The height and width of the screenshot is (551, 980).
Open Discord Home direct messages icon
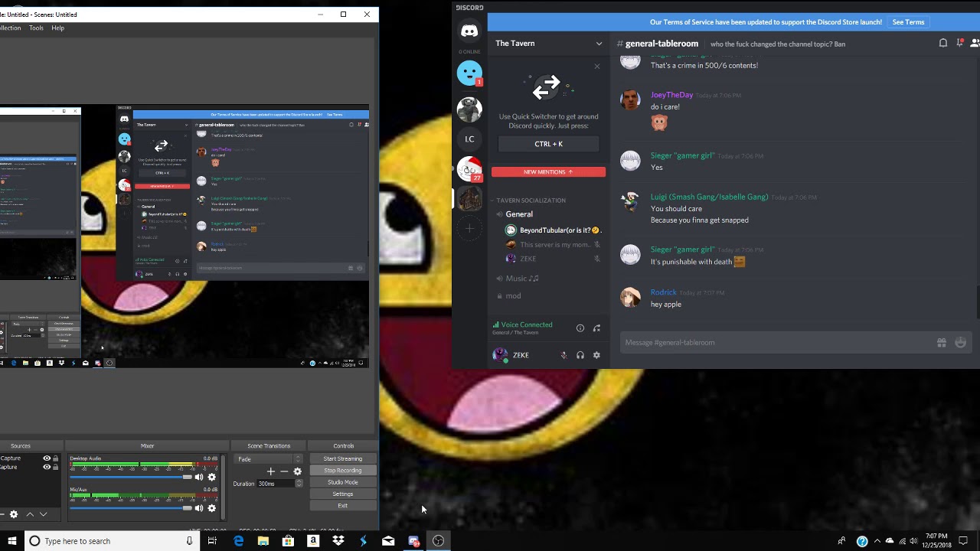[x=469, y=31]
